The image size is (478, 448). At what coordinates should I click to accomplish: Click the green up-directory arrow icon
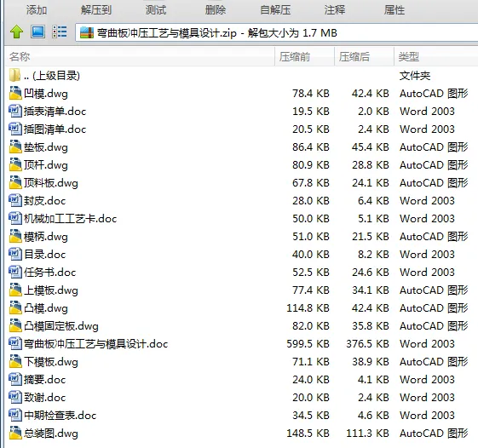pyautogui.click(x=16, y=32)
